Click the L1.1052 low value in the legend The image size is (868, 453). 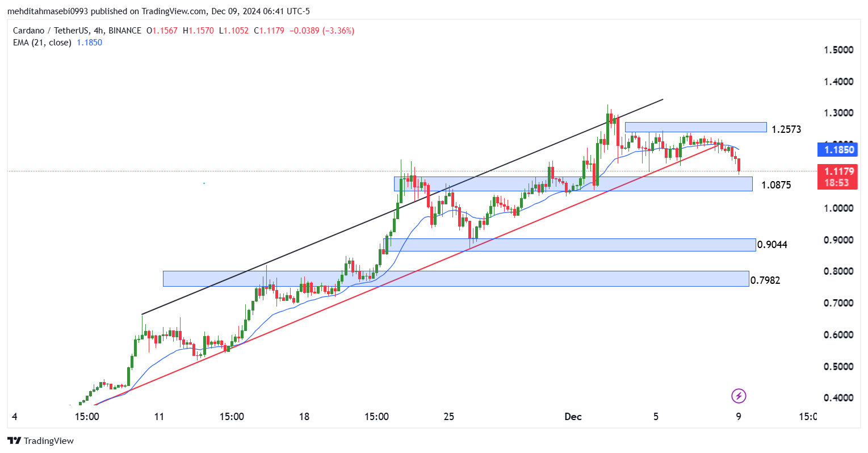(233, 31)
